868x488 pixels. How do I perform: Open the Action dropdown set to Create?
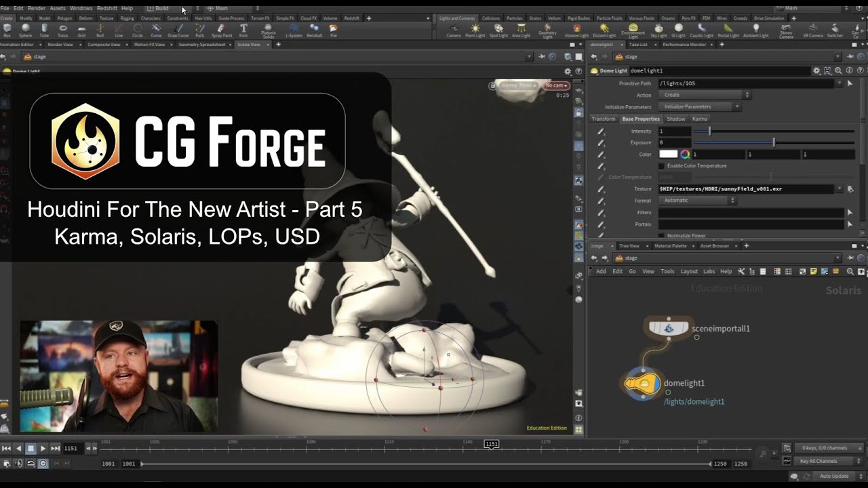[705, 95]
